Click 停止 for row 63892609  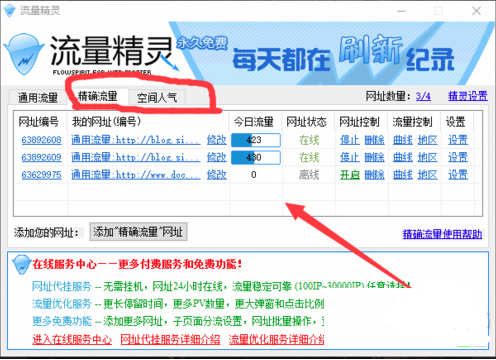click(x=350, y=157)
